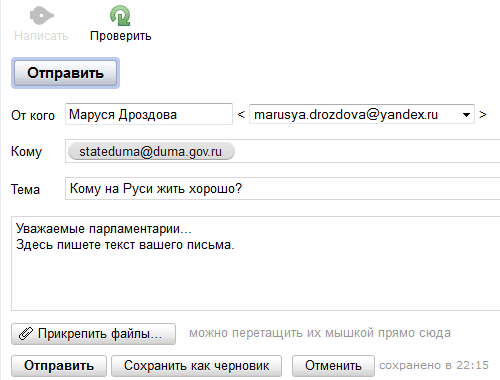Click the subject field Кому на Руси жить хорошо?

[x=283, y=189]
